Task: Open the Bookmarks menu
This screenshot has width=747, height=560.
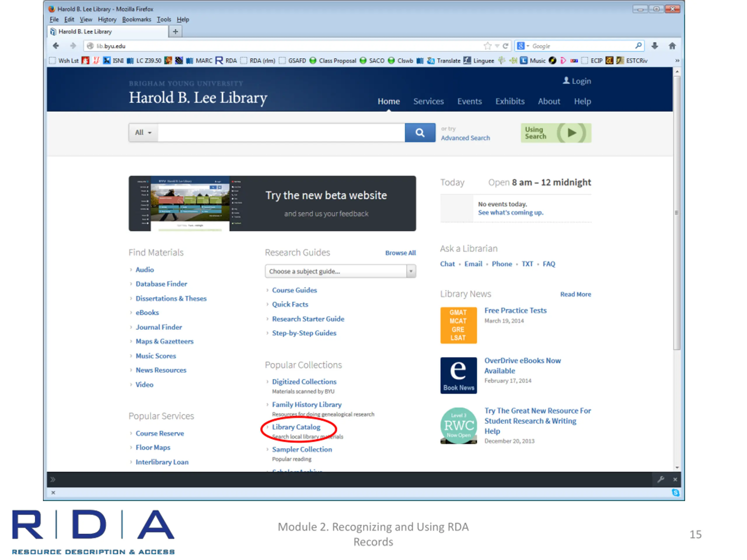Action: (x=137, y=20)
